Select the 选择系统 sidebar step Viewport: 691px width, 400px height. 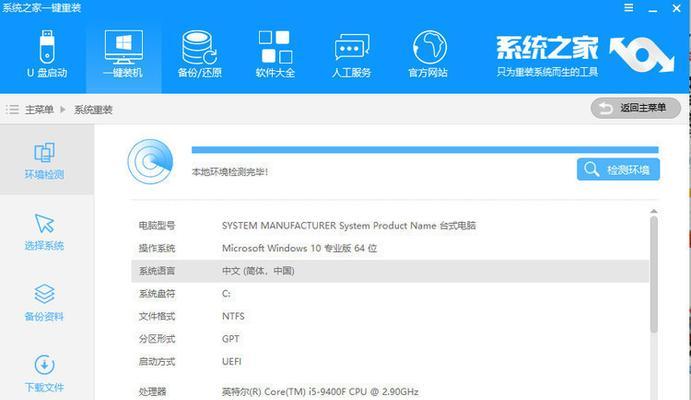pos(45,232)
